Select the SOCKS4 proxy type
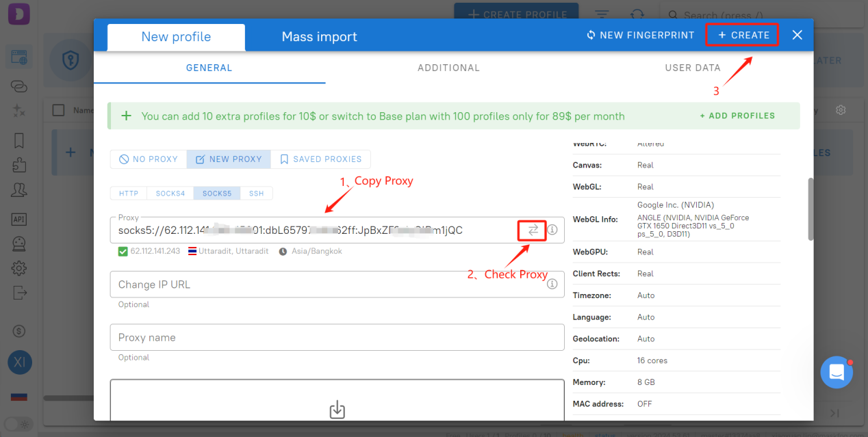The image size is (868, 437). 169,193
